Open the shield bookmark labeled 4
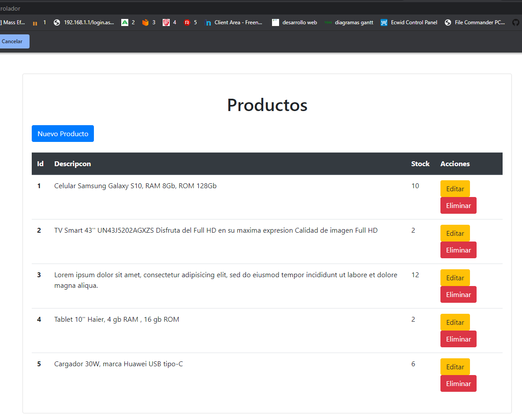 click(169, 22)
